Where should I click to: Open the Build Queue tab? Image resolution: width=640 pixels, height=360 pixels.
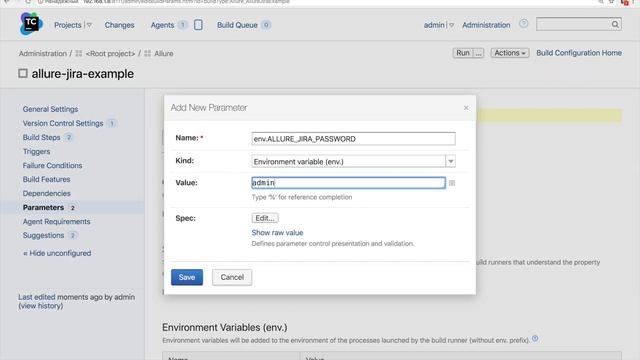coord(237,25)
